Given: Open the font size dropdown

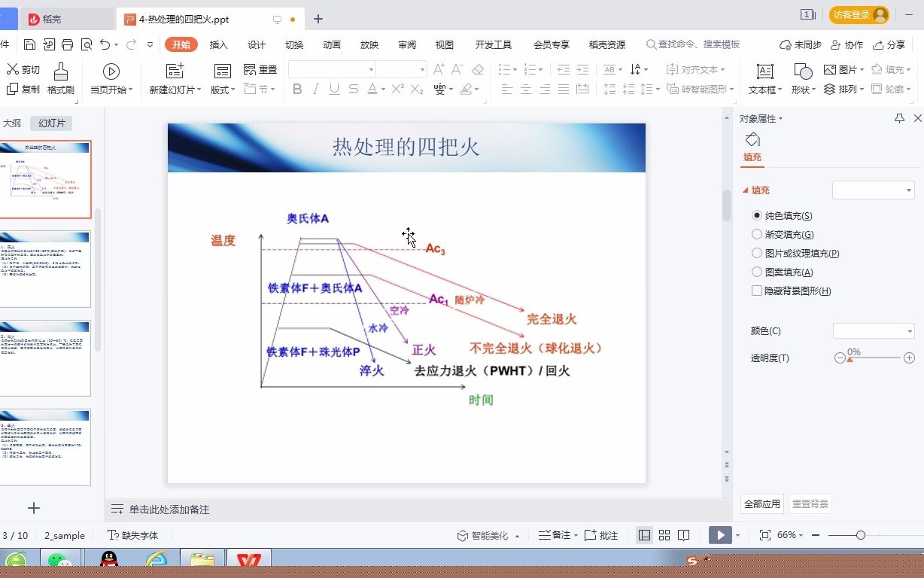Looking at the screenshot, I should pos(422,69).
